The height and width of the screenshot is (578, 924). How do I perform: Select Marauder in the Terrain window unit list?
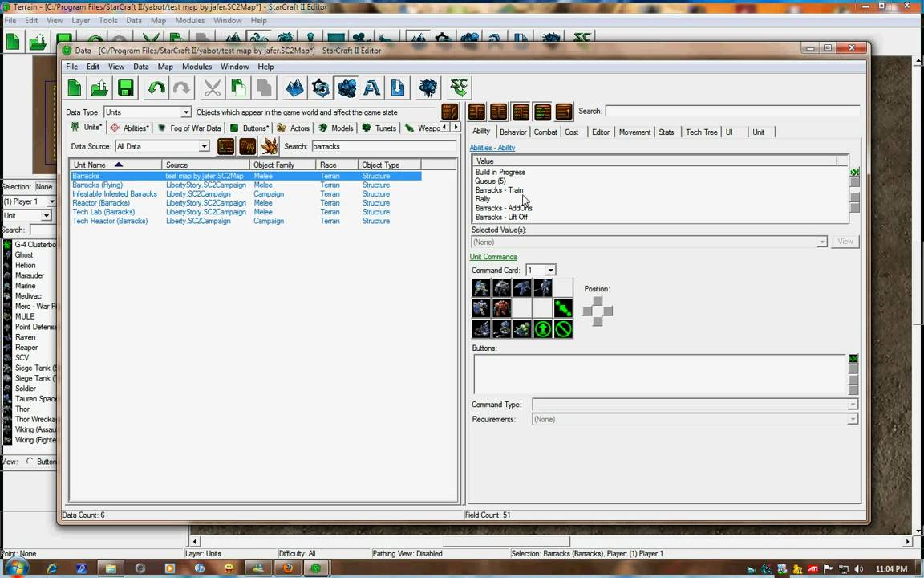[x=30, y=275]
